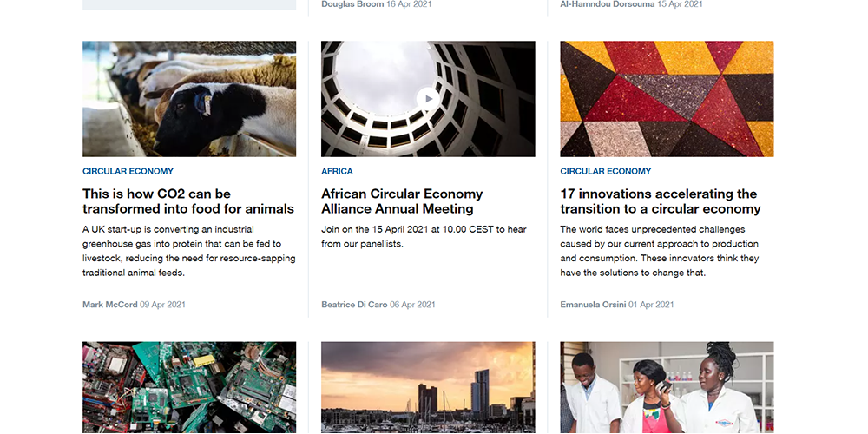The image size is (868, 434).
Task: Select the Africa category tag
Action: coord(337,171)
